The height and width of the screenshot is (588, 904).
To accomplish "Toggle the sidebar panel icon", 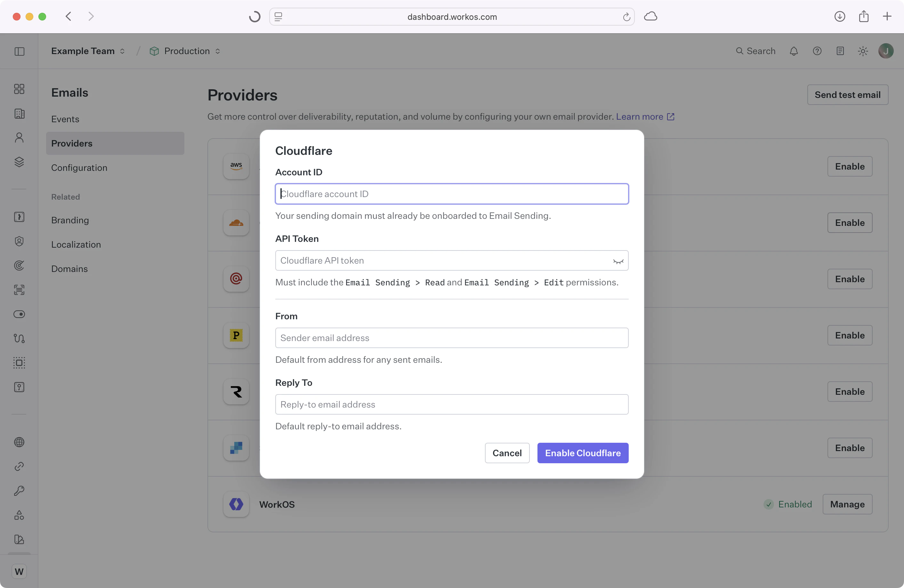I will pos(20,51).
